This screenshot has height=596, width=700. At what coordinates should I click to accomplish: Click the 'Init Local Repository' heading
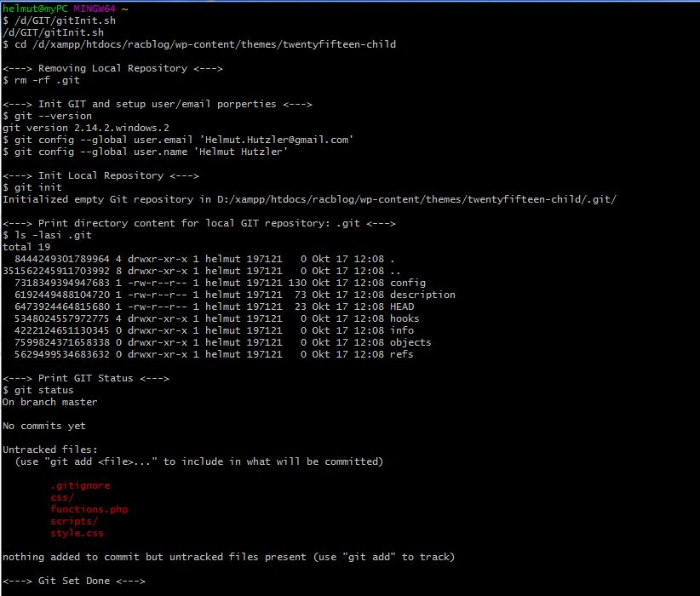pyautogui.click(x=100, y=175)
